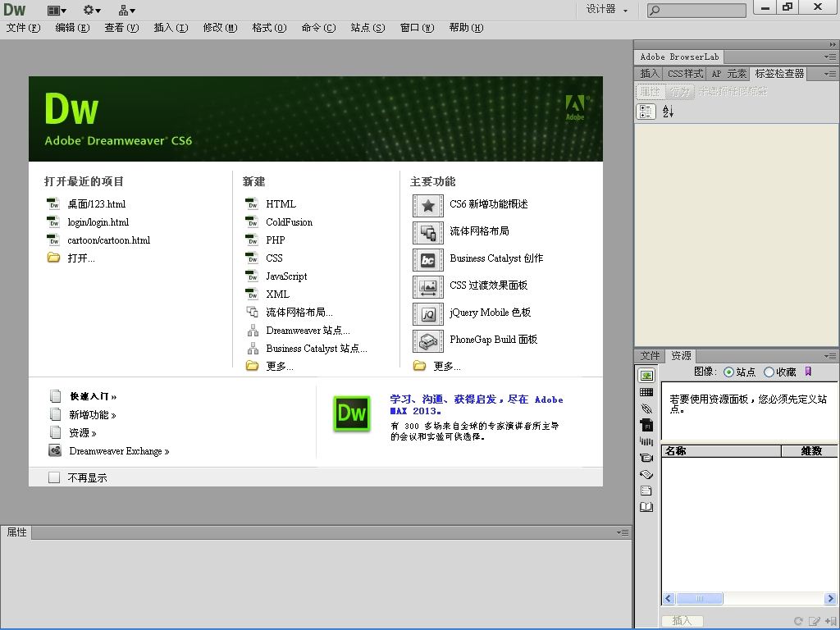
Task: Open the Site management dropdown icon
Action: pyautogui.click(x=127, y=10)
